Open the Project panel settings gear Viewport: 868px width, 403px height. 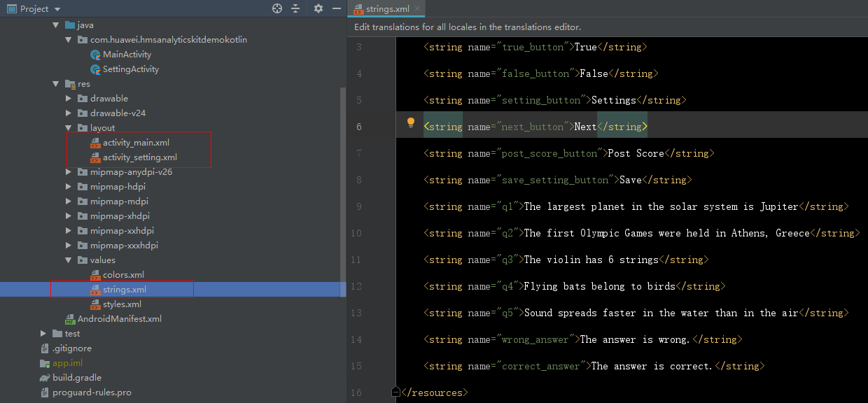pyautogui.click(x=317, y=8)
